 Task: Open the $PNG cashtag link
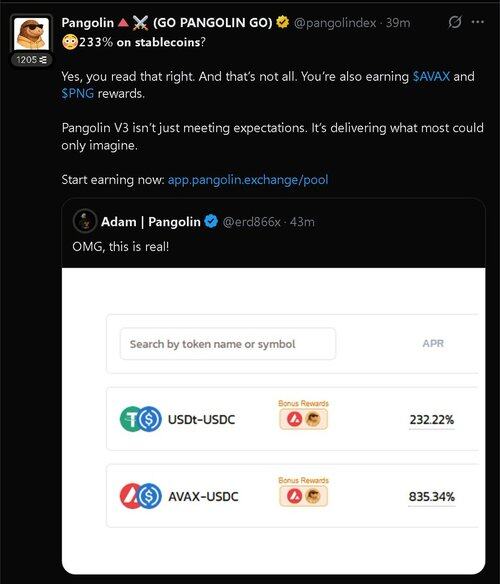(77, 93)
